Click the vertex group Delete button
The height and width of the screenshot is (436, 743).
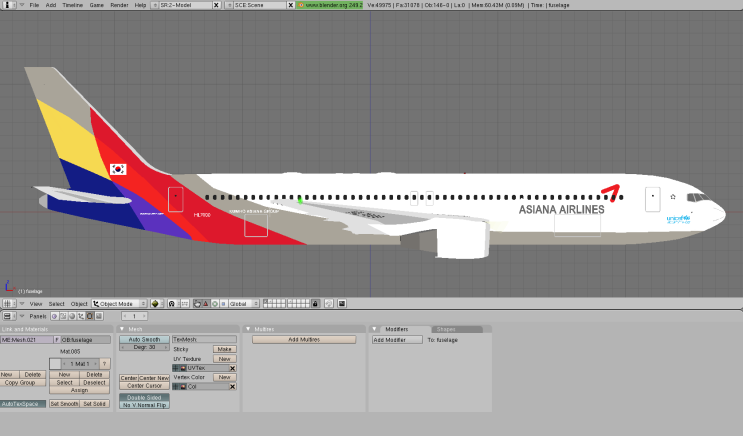tap(33, 374)
